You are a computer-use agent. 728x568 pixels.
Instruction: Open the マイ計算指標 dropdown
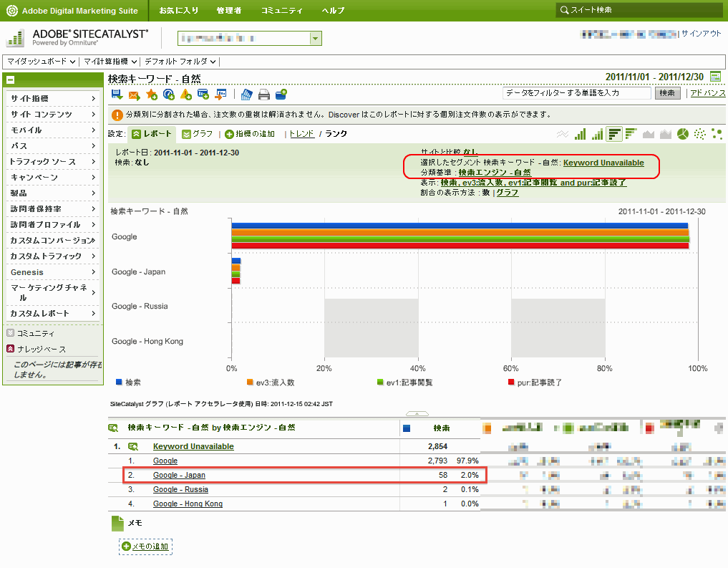click(110, 62)
